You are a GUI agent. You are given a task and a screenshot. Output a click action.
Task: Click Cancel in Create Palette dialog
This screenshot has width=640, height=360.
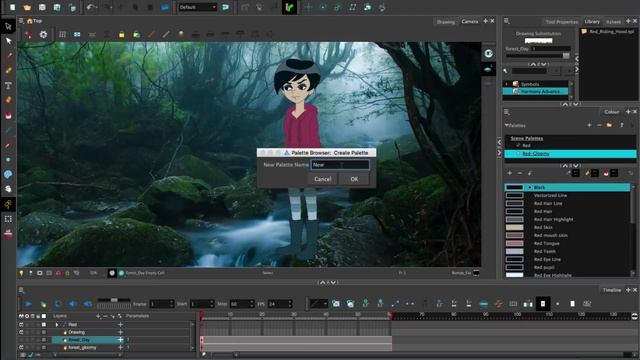click(x=322, y=179)
